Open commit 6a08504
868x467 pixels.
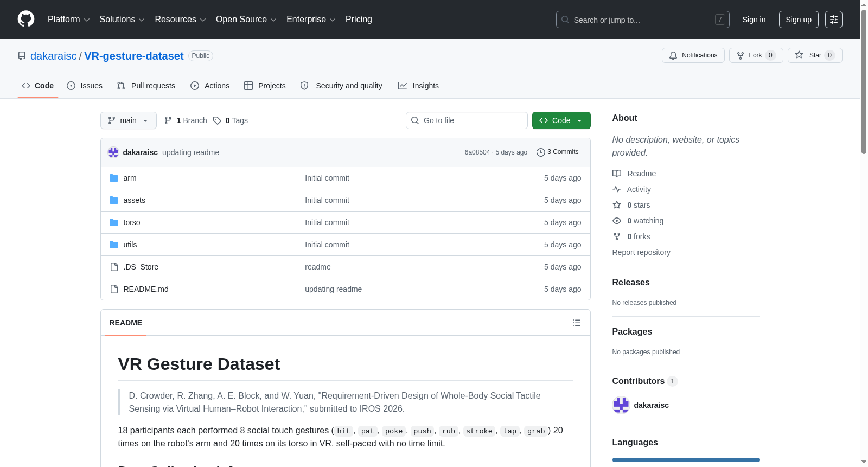point(477,152)
